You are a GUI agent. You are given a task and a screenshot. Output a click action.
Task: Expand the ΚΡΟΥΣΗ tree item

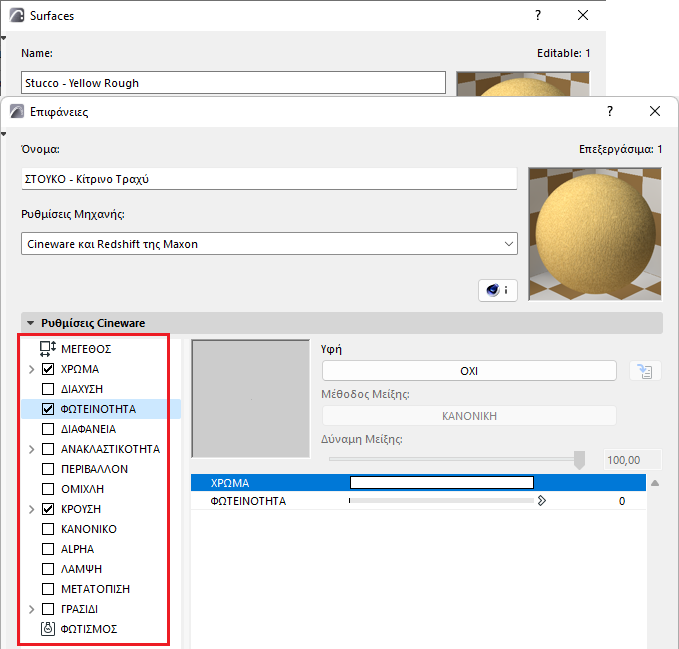coord(31,509)
